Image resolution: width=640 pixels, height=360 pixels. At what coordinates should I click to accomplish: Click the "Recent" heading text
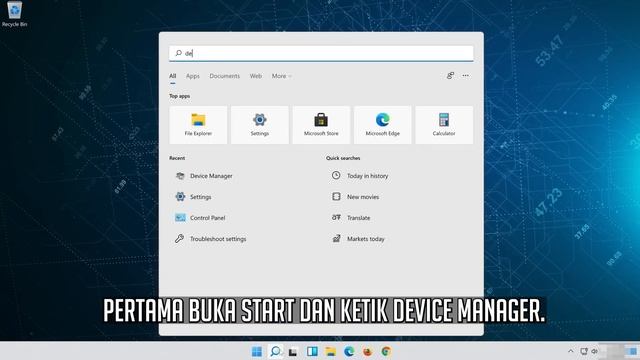click(177, 158)
